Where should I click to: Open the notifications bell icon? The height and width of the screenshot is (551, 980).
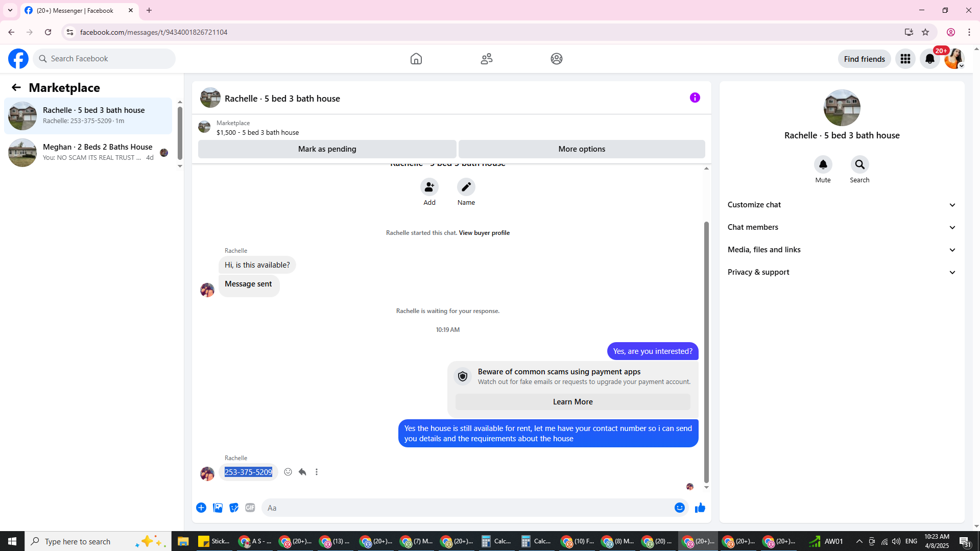tap(930, 59)
